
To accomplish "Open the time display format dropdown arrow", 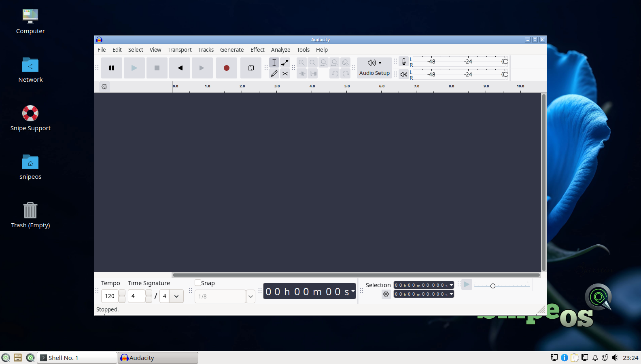I will tap(353, 290).
